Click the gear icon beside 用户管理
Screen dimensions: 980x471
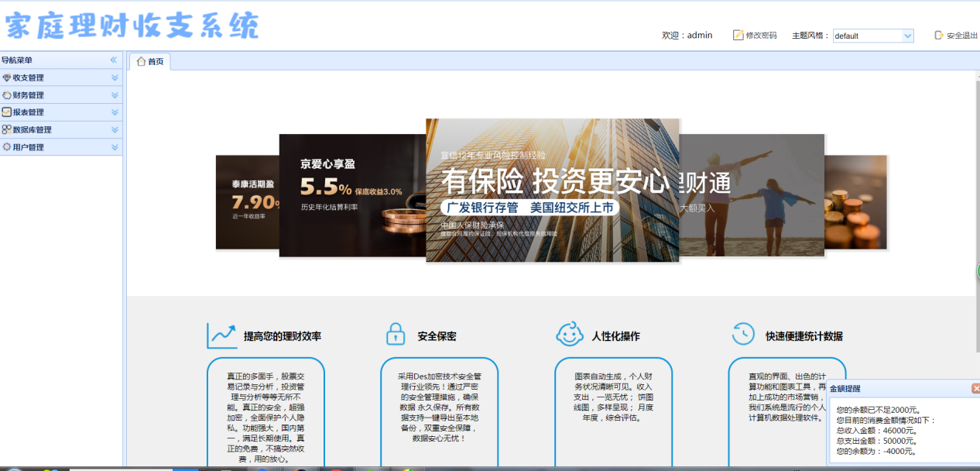[x=7, y=147]
